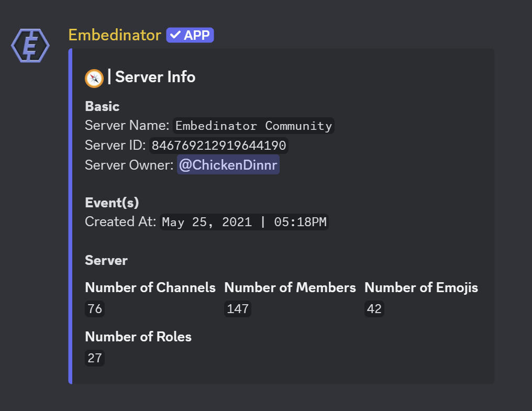Click the channels count value 76
Viewport: 532px width, 411px height.
pyautogui.click(x=95, y=309)
